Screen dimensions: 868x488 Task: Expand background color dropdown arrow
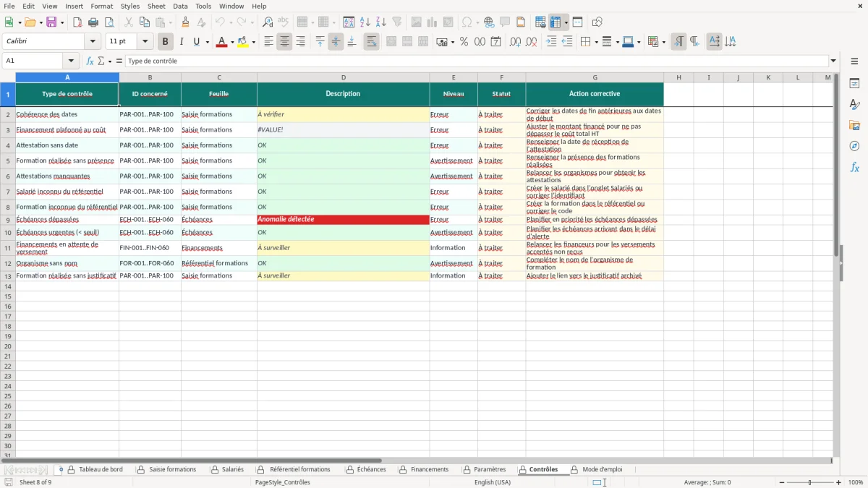point(253,42)
